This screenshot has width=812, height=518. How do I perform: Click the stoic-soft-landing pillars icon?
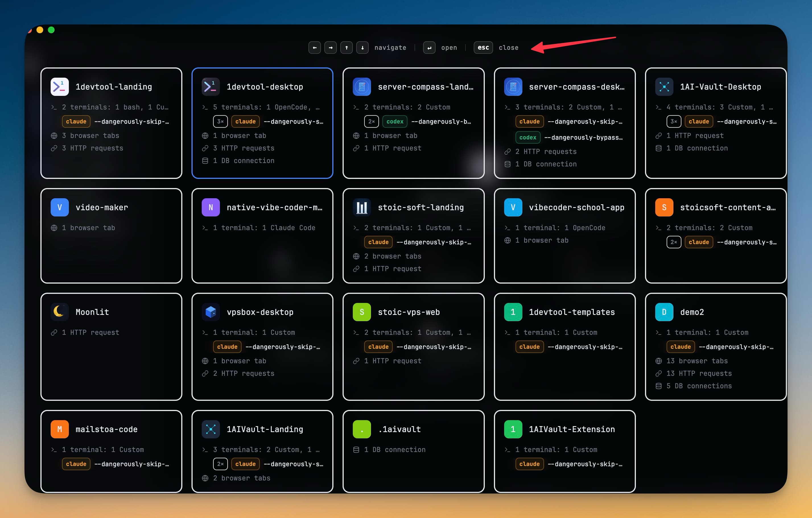362,207
